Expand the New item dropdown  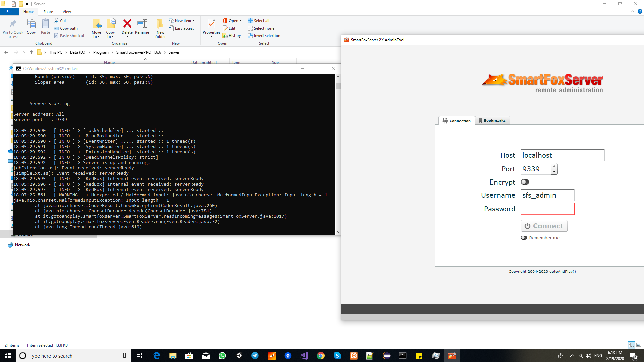182,21
